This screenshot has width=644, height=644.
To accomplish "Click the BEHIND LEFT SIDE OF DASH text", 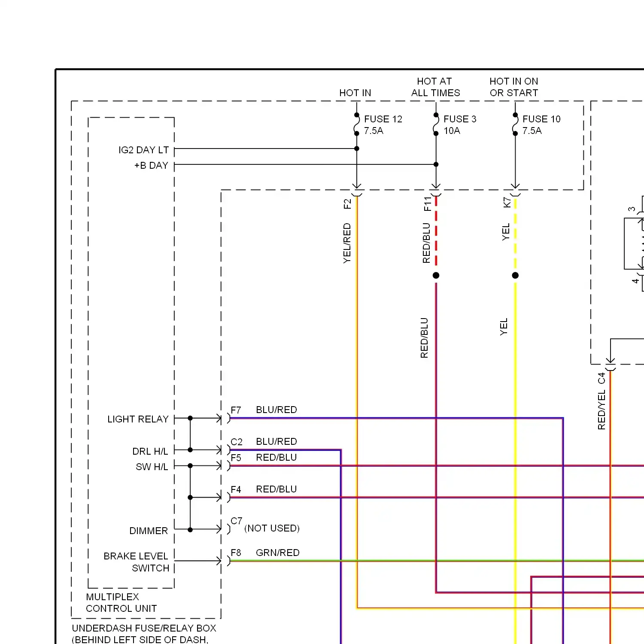I will point(140,639).
